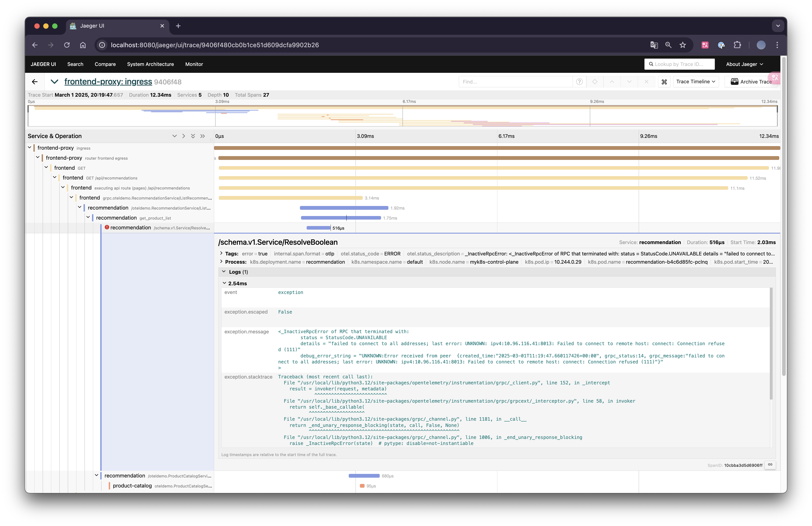The width and height of the screenshot is (812, 526).
Task: Open a new browser tab
Action: [x=178, y=26]
